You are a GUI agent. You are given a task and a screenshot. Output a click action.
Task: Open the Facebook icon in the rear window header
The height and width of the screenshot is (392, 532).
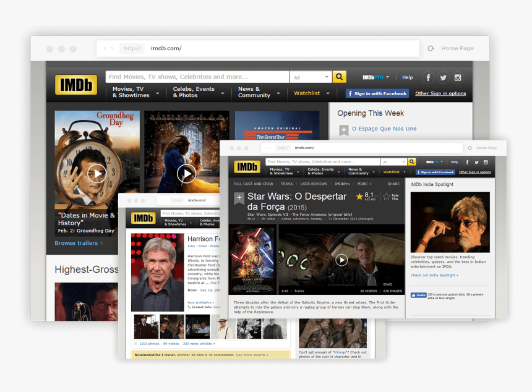[427, 77]
